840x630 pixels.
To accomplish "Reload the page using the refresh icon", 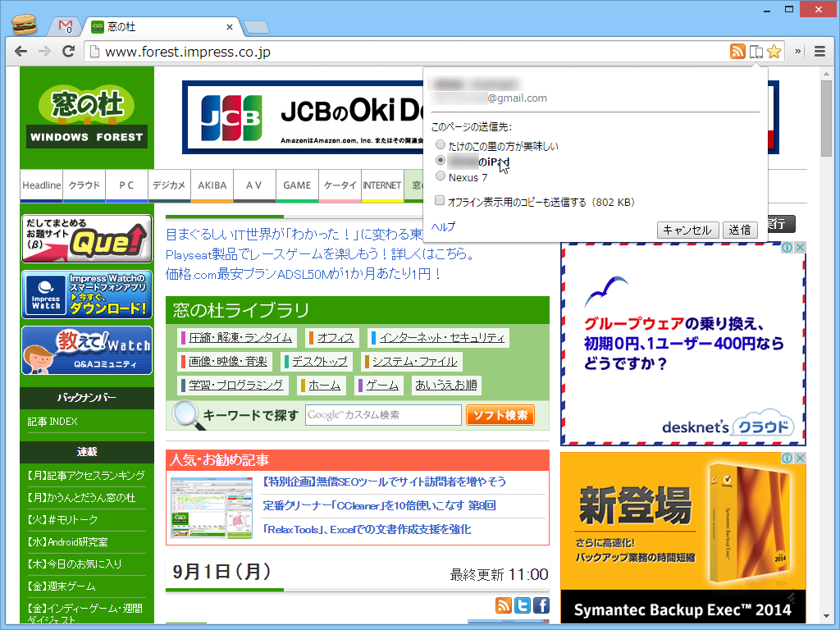I will pyautogui.click(x=69, y=51).
